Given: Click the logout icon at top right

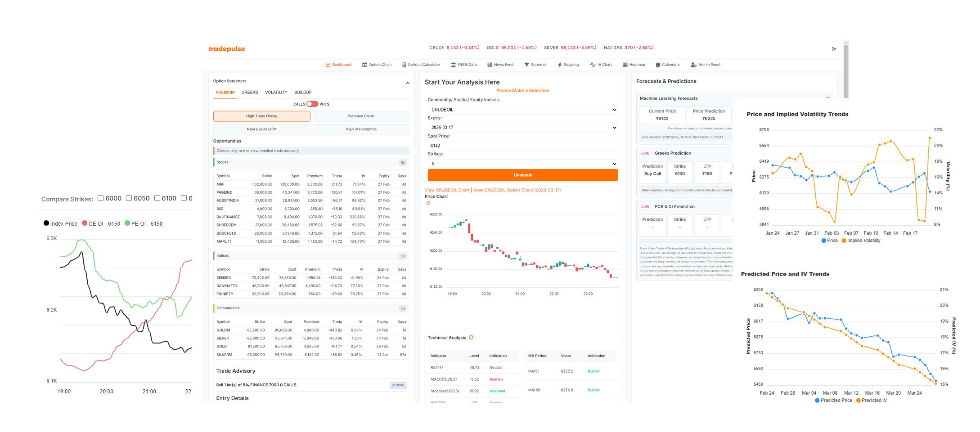Looking at the screenshot, I should [x=834, y=49].
